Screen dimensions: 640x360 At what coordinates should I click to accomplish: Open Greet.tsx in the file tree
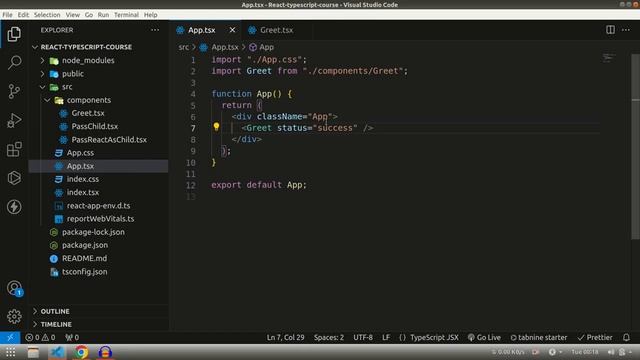88,113
